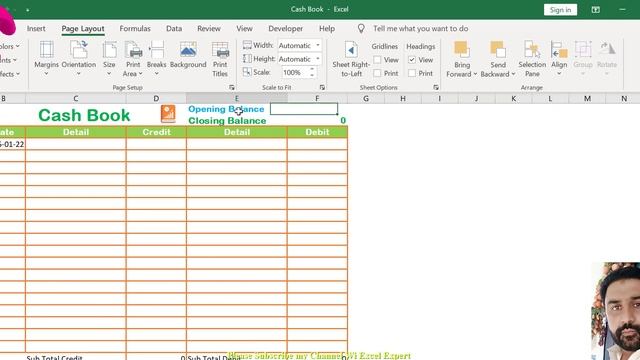
Task: Open Scale to Fit dialog launcher
Action: point(322,87)
